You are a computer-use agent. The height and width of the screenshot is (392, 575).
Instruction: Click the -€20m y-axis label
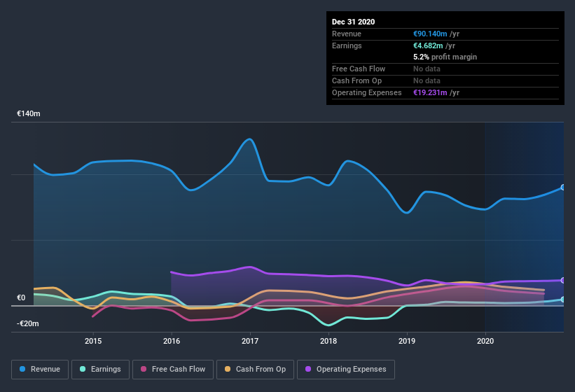click(28, 323)
